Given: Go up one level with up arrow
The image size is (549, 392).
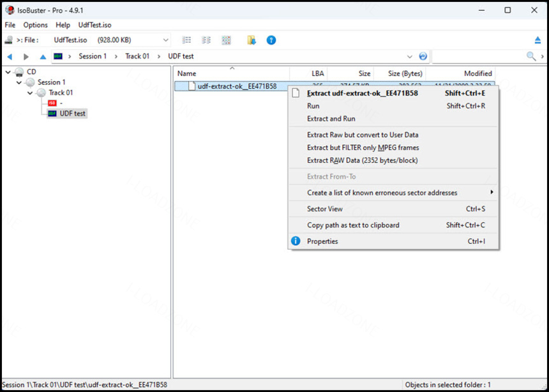Looking at the screenshot, I should [43, 56].
